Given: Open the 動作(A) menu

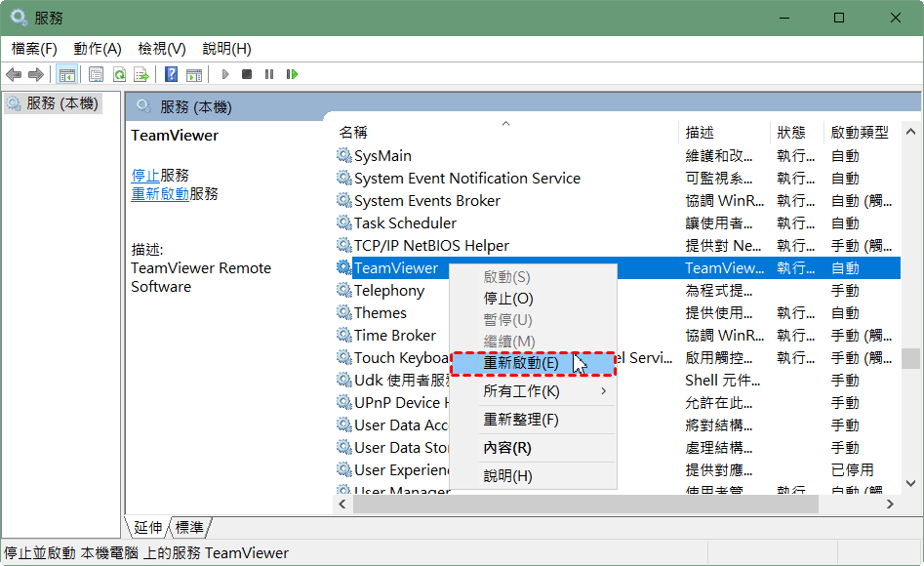Looking at the screenshot, I should (x=98, y=49).
